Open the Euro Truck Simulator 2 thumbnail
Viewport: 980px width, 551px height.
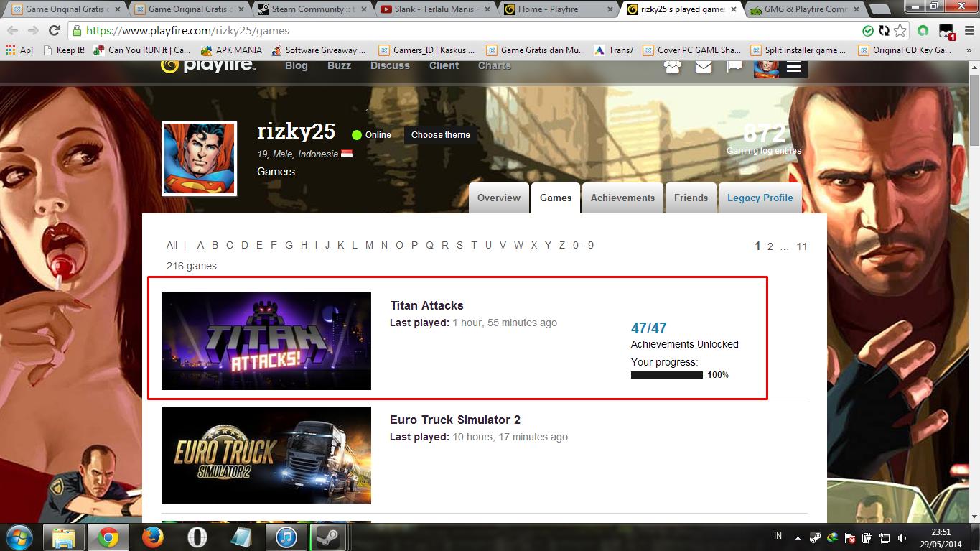coord(266,455)
